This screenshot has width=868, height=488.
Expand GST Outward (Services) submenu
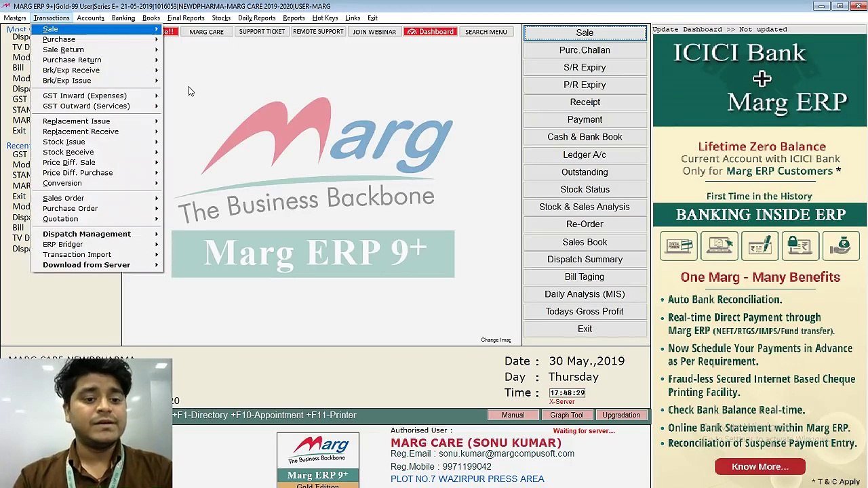[96, 106]
